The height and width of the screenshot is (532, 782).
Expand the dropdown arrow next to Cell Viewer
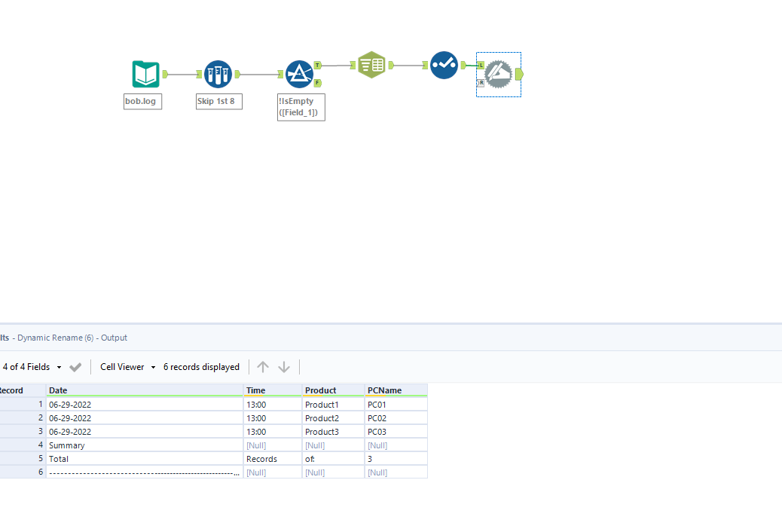tap(153, 367)
